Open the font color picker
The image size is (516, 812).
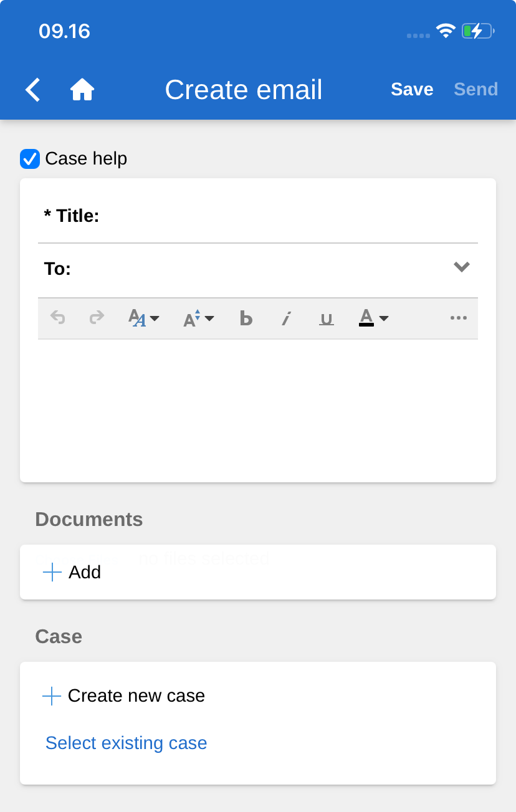click(x=374, y=318)
